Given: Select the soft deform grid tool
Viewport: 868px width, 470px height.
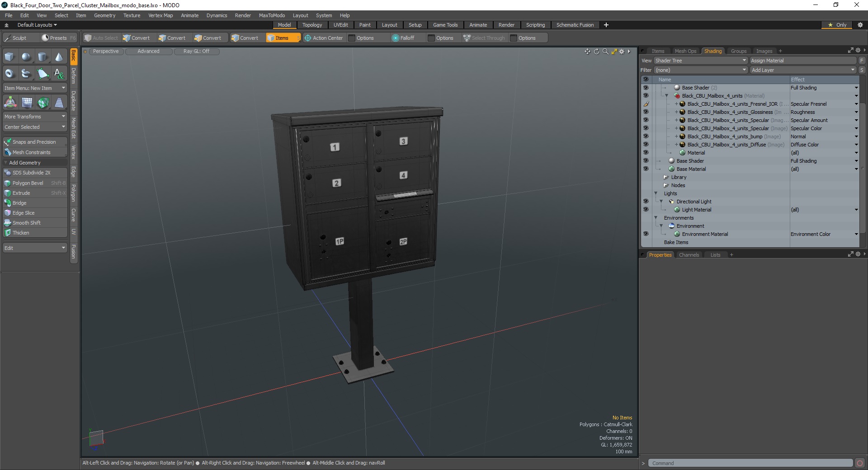Looking at the screenshot, I should coord(27,103).
